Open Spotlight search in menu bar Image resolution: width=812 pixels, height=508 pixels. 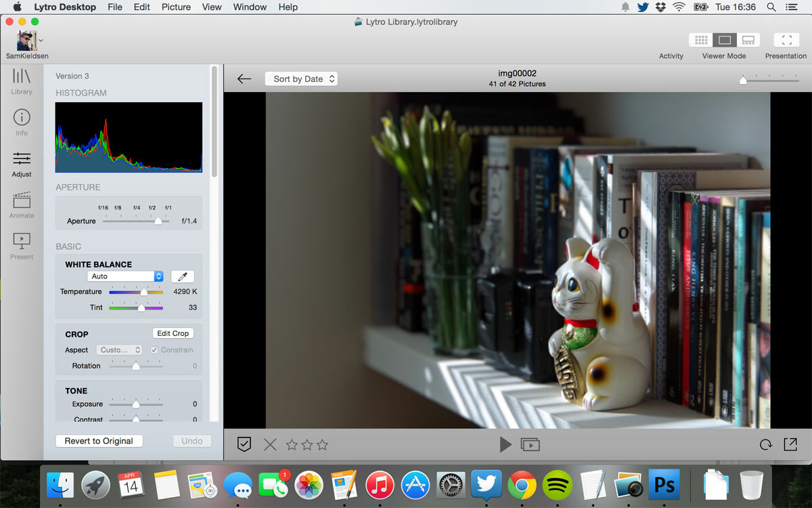pos(771,7)
